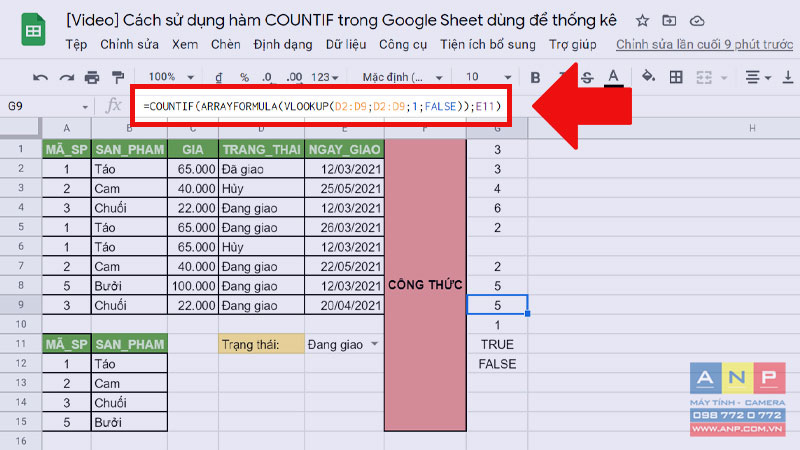The image size is (800, 450).
Task: Open the Mặc định font dropdown
Action: pyautogui.click(x=402, y=78)
